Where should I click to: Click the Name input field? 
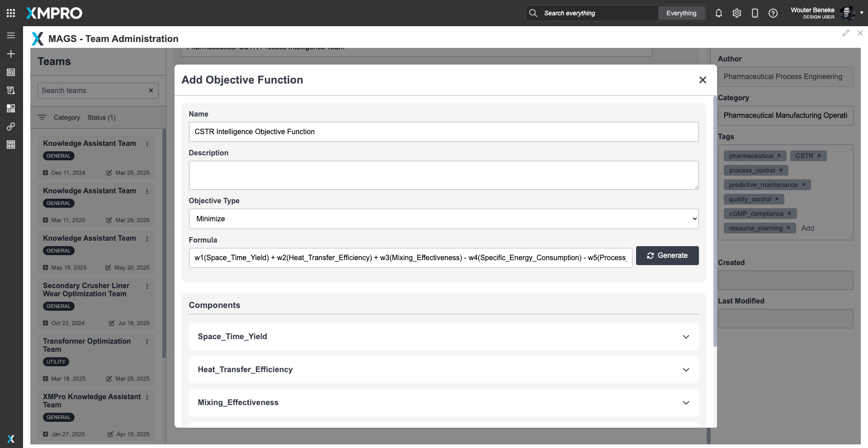point(443,132)
